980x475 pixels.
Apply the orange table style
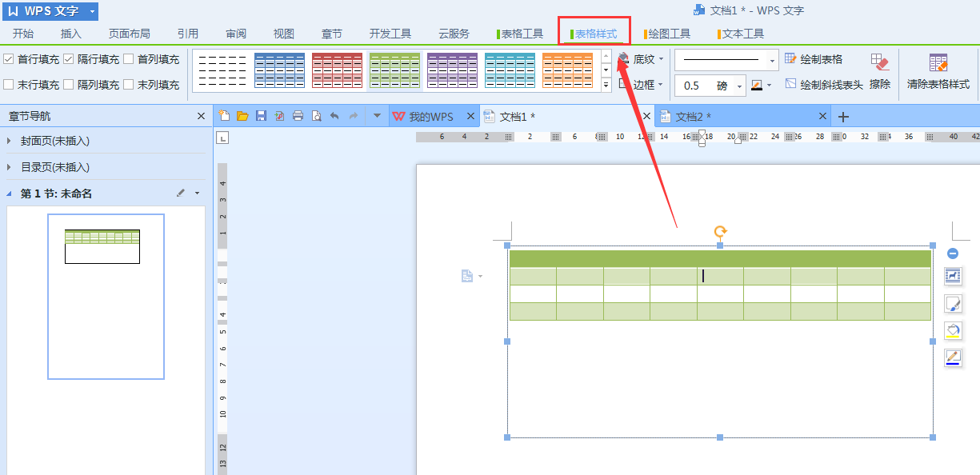(568, 70)
